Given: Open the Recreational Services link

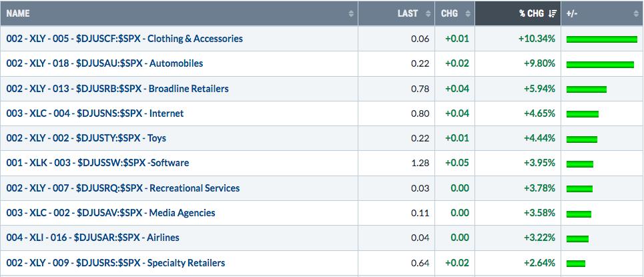Looking at the screenshot, I should 123,188.
